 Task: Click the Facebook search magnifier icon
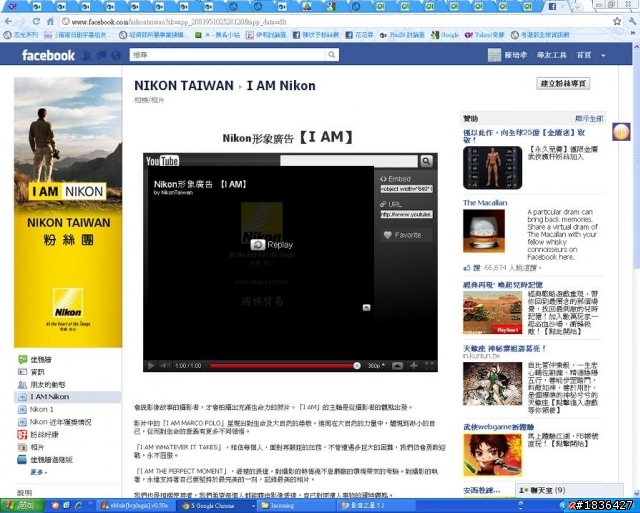(332, 55)
